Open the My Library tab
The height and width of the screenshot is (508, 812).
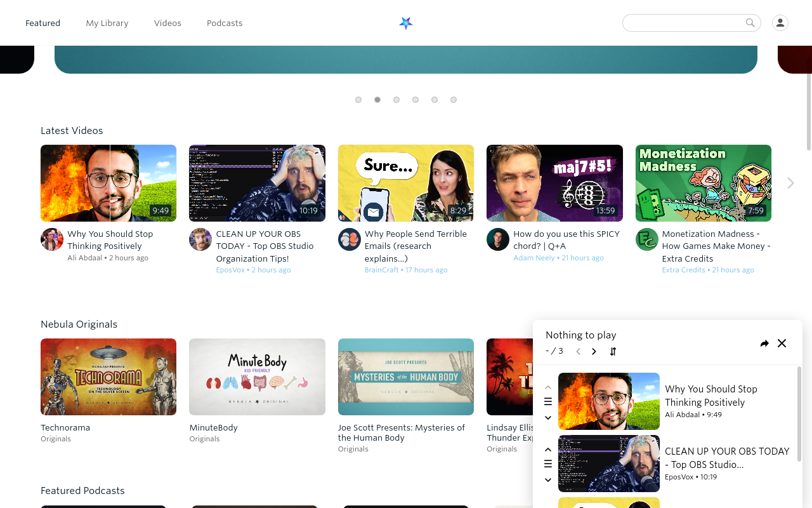click(107, 23)
